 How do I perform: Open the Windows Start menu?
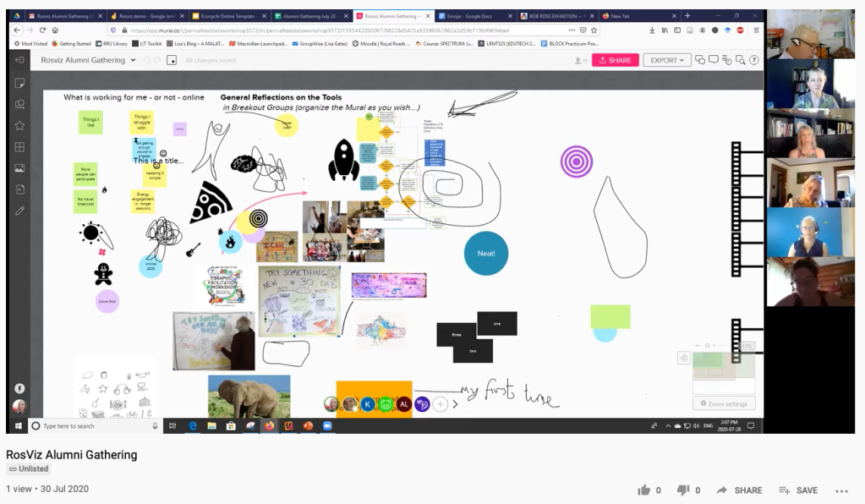[x=18, y=425]
